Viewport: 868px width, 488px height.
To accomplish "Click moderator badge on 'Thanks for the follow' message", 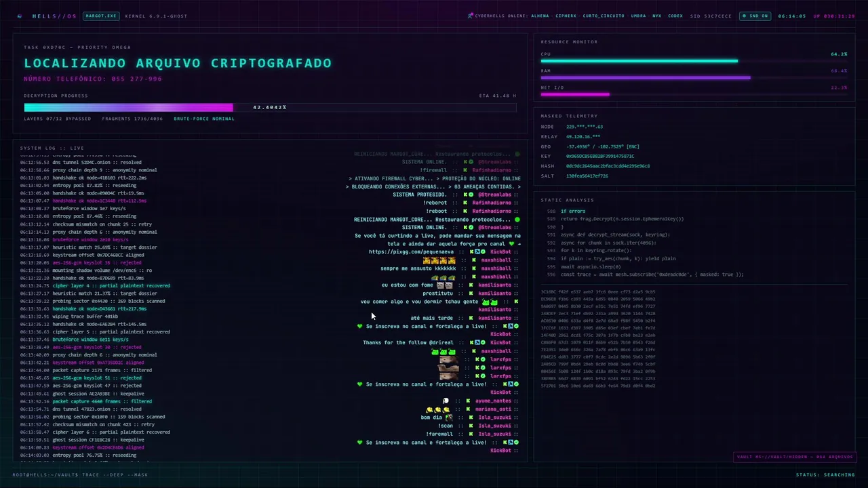I will [477, 343].
